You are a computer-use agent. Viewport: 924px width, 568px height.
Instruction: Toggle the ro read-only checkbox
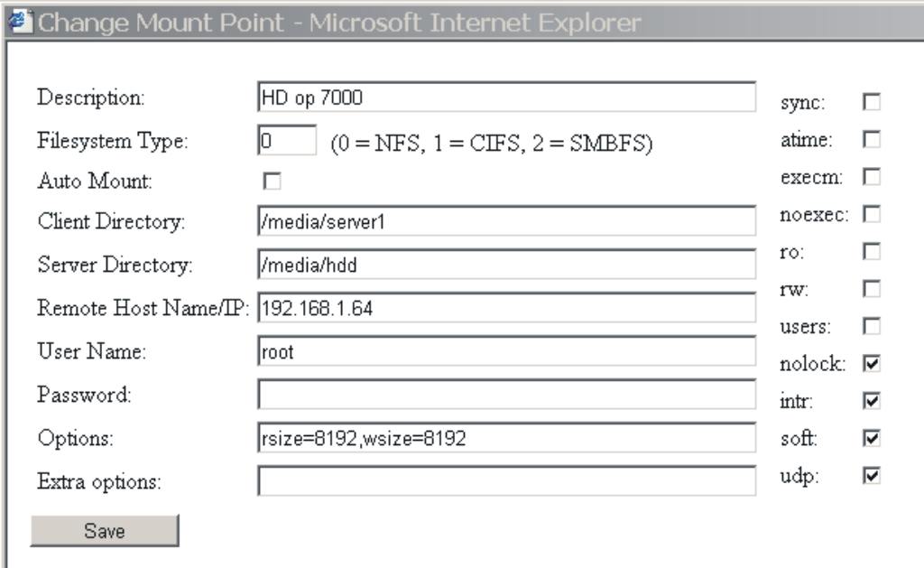[x=872, y=251]
